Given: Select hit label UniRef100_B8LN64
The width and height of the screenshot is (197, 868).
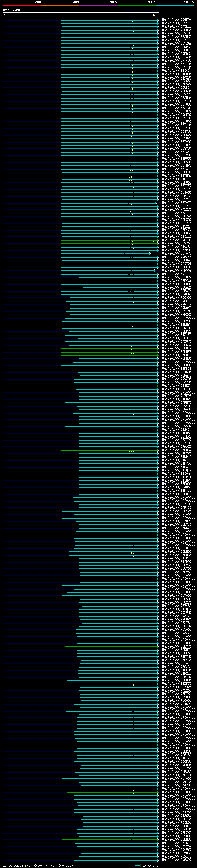Looking at the screenshot, I should tap(177, 325).
